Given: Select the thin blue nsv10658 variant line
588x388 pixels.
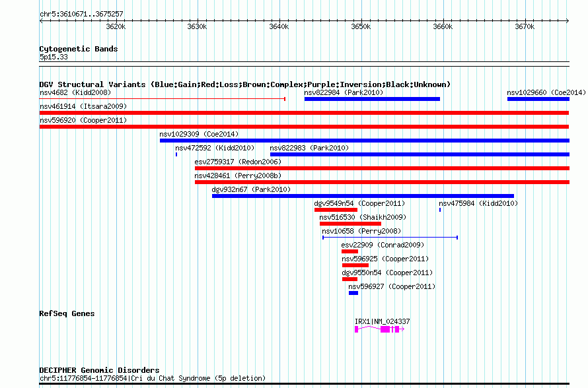Looking at the screenshot, I should pos(390,238).
